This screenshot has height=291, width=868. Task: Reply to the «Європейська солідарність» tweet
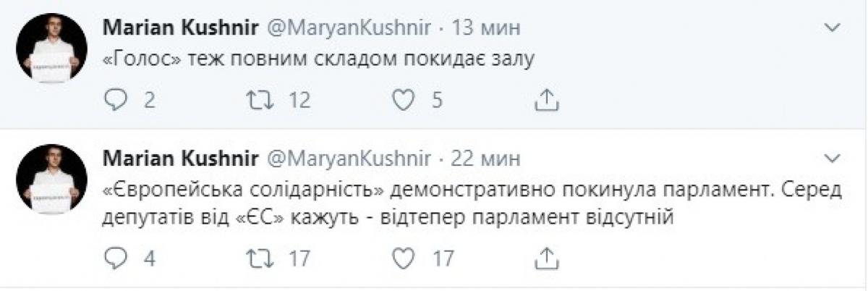click(116, 257)
